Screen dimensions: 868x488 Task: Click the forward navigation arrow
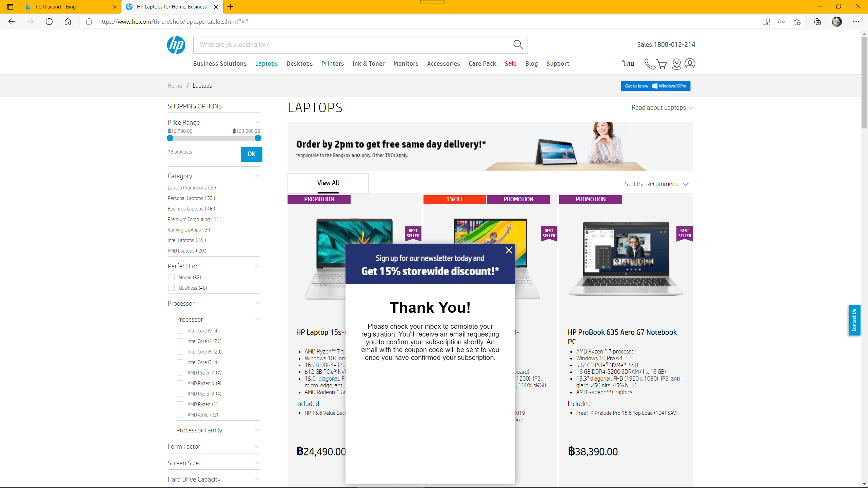31,22
